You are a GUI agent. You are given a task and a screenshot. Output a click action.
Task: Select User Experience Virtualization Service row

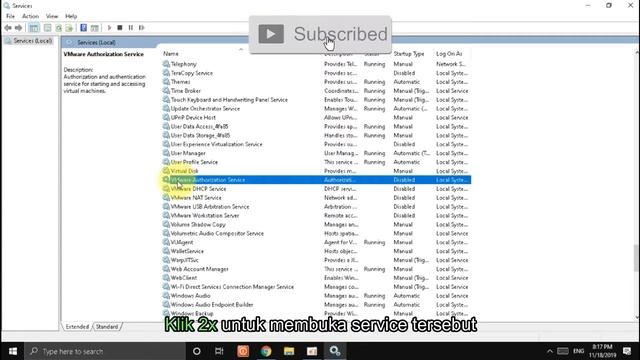(x=316, y=144)
